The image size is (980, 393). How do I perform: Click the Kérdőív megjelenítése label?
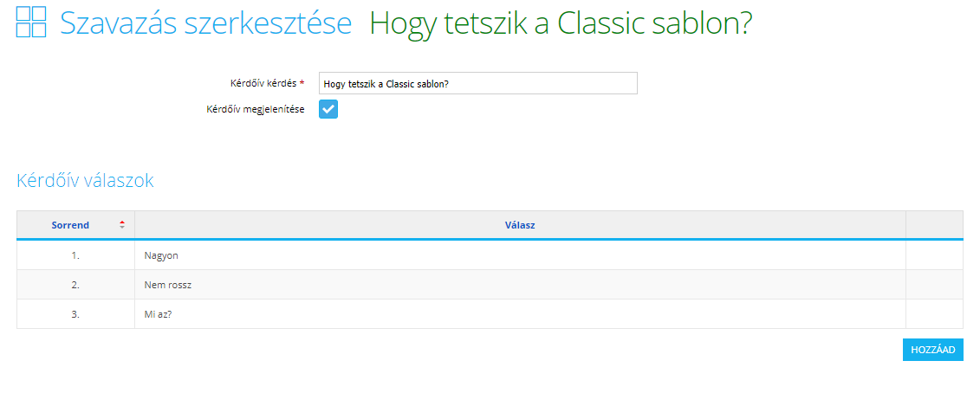coord(256,109)
